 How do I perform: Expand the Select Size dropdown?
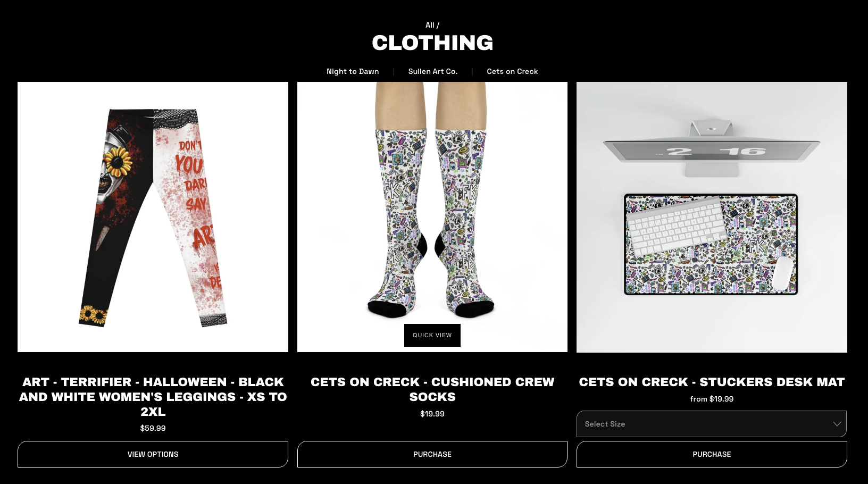[x=712, y=424]
